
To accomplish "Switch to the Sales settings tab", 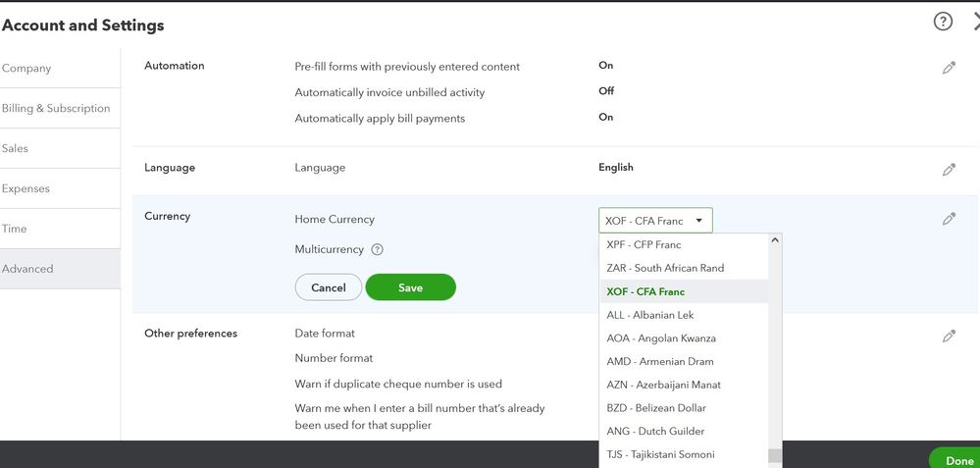I will (x=16, y=149).
